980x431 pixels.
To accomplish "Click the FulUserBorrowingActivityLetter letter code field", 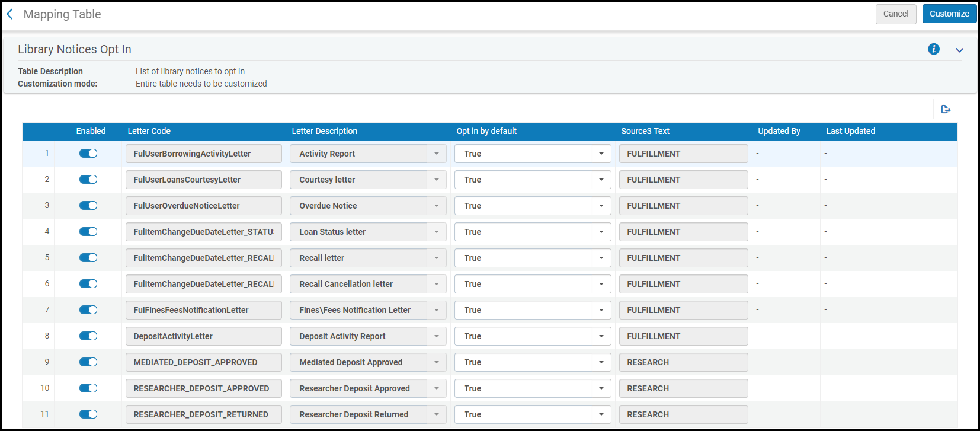I will (x=204, y=154).
